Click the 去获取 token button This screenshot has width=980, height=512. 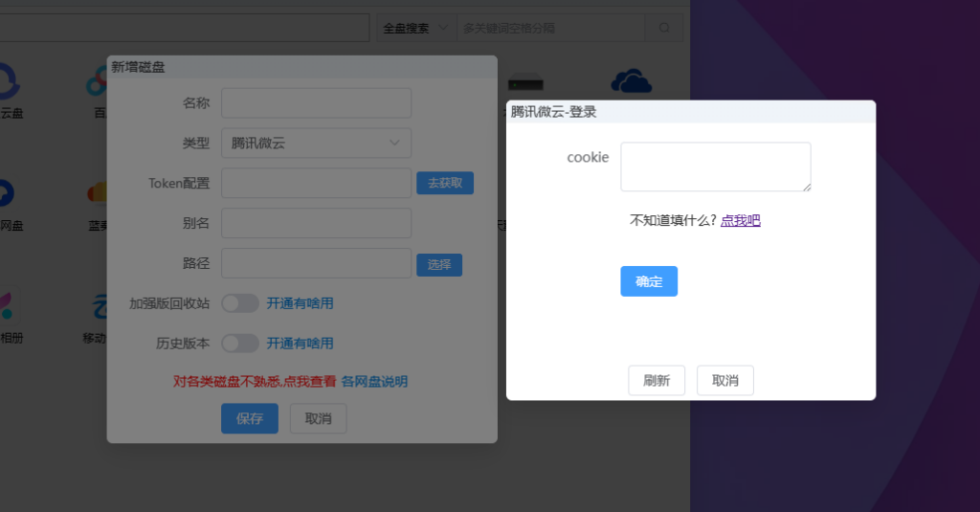(445, 183)
